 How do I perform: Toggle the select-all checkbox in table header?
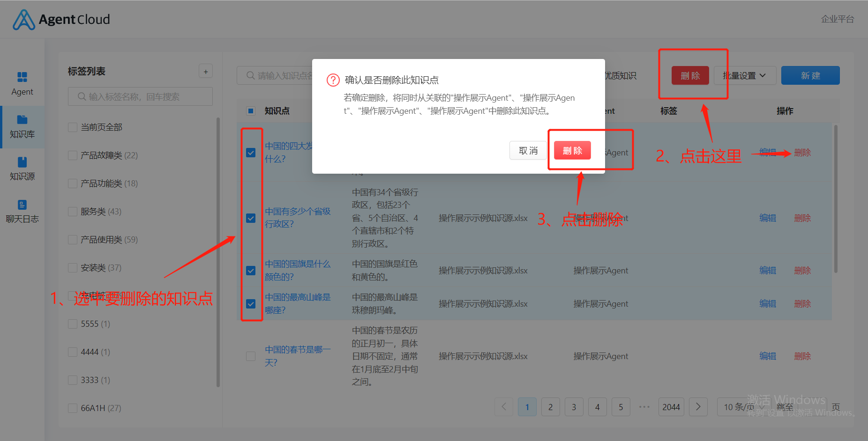[x=251, y=111]
